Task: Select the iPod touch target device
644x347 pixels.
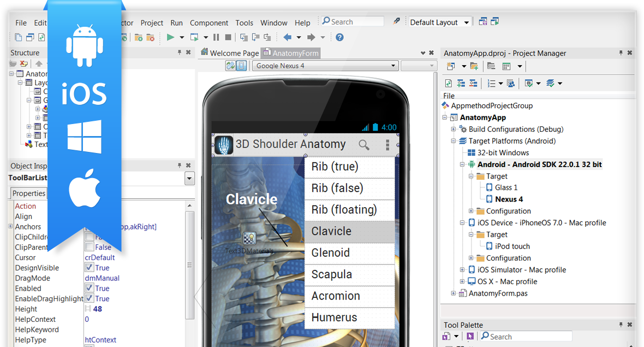Action: (512, 246)
